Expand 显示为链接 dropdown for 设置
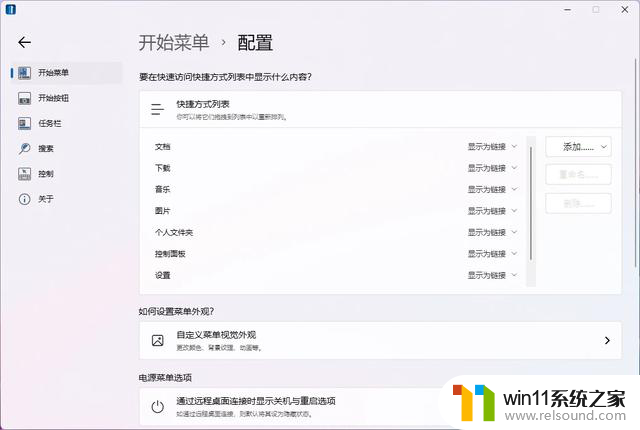 click(492, 275)
